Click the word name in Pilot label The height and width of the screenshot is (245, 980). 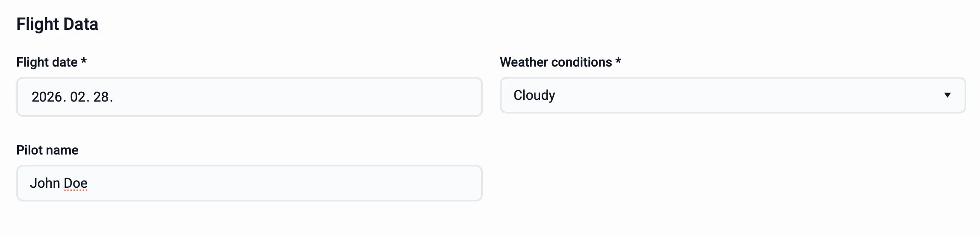point(63,150)
